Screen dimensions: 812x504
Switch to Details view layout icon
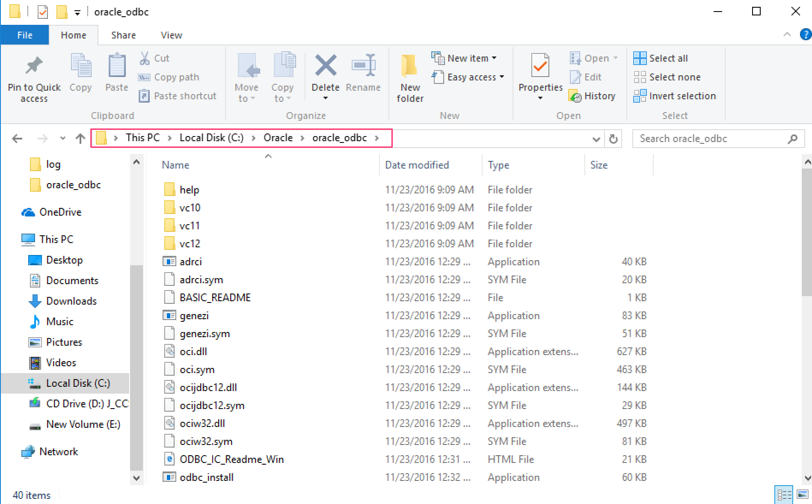click(x=784, y=495)
